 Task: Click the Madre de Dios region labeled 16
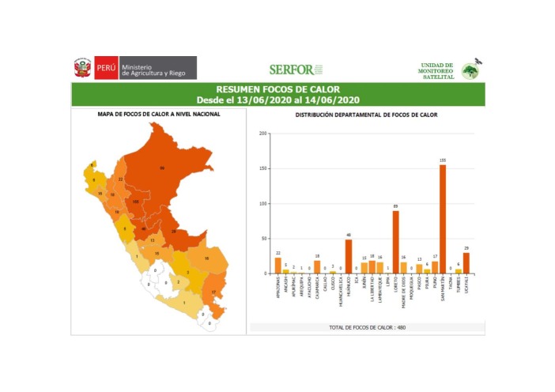tap(206, 258)
